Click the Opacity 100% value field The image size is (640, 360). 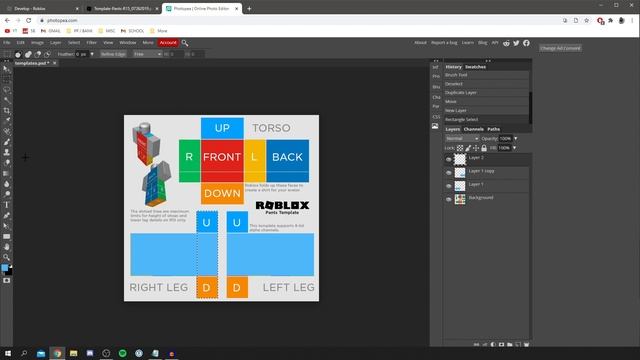pyautogui.click(x=505, y=139)
